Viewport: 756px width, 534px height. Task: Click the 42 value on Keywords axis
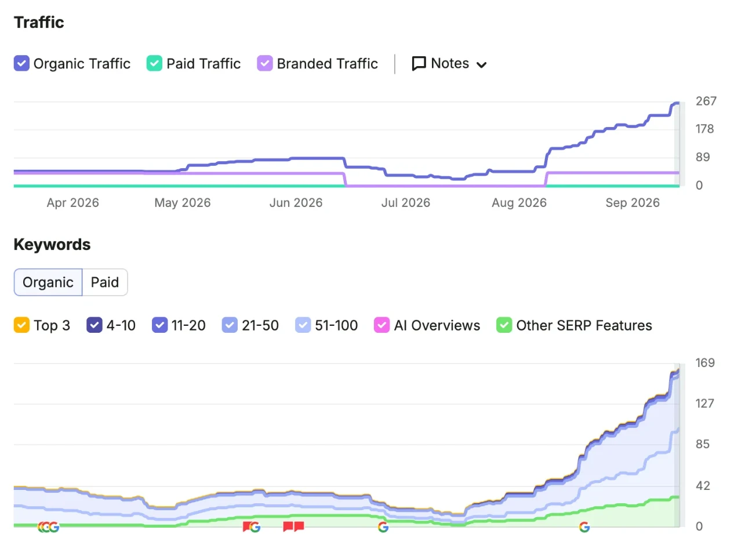[703, 486]
